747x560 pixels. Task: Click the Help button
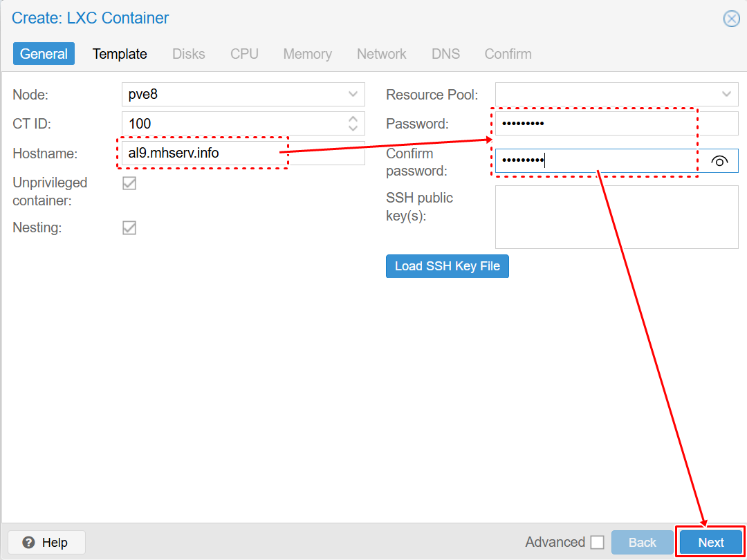point(46,543)
